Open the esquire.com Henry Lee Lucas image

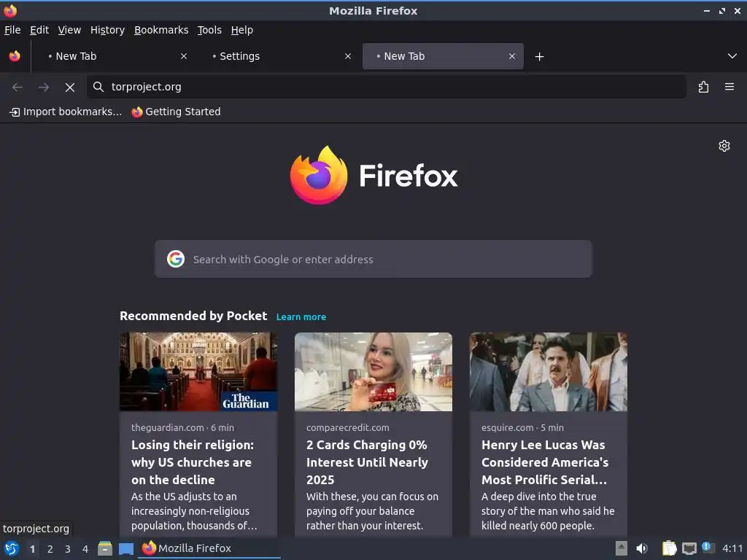tap(549, 372)
